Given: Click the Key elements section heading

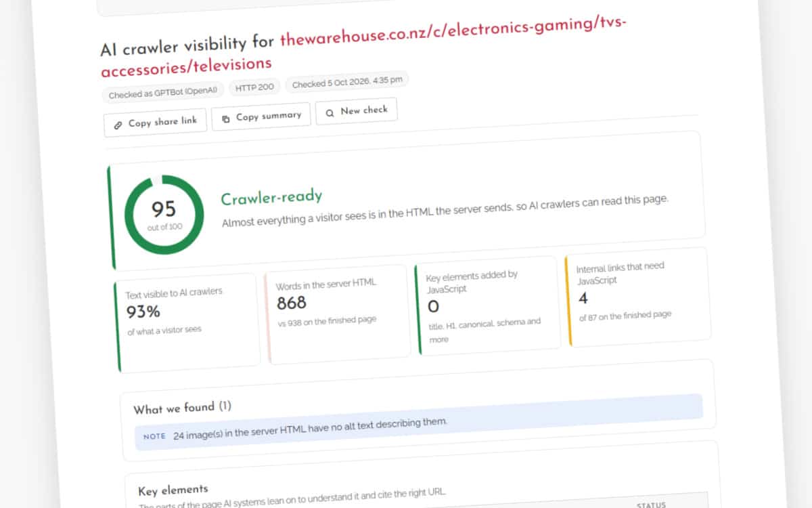Looking at the screenshot, I should click(173, 490).
